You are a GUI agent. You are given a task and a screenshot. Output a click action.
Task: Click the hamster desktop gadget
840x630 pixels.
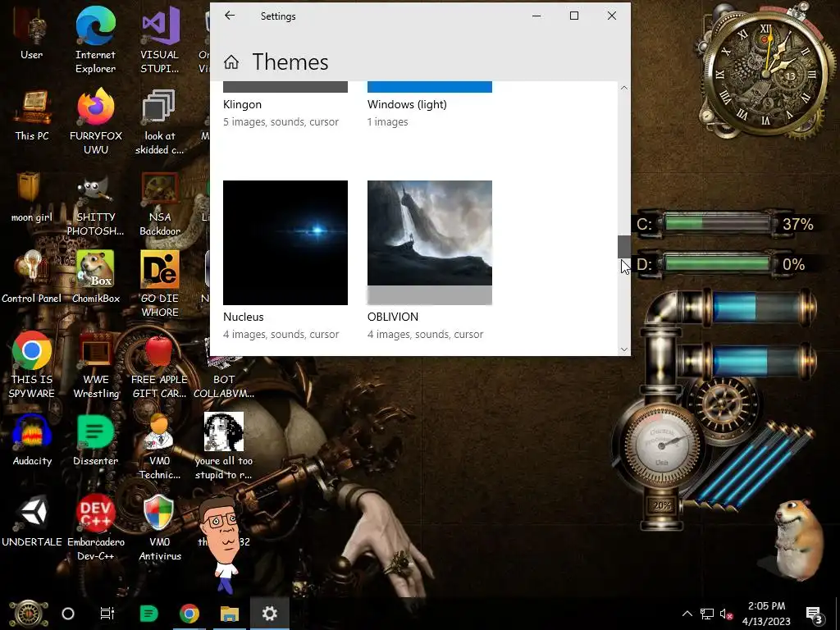tap(798, 539)
